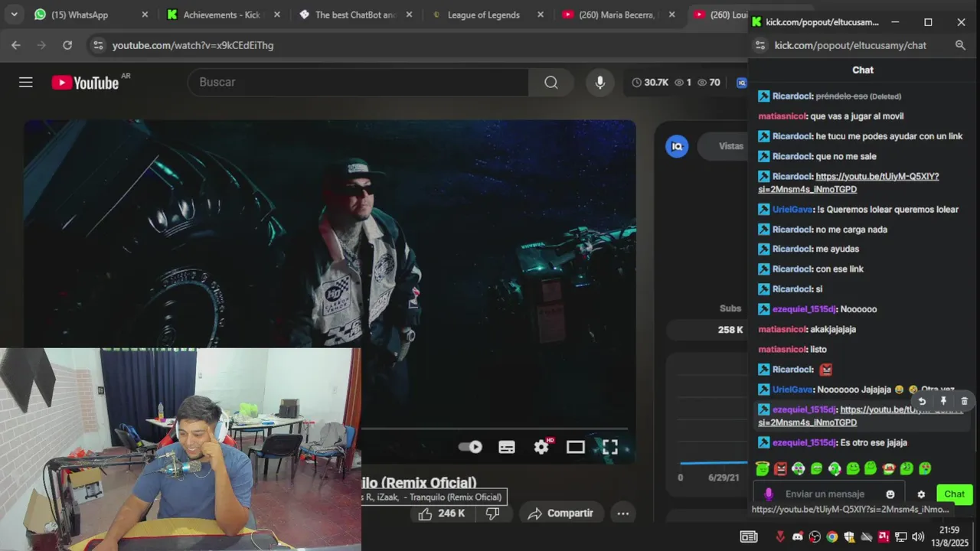Go to the YouTube home logo
Screen dimensions: 980x551
(x=86, y=83)
